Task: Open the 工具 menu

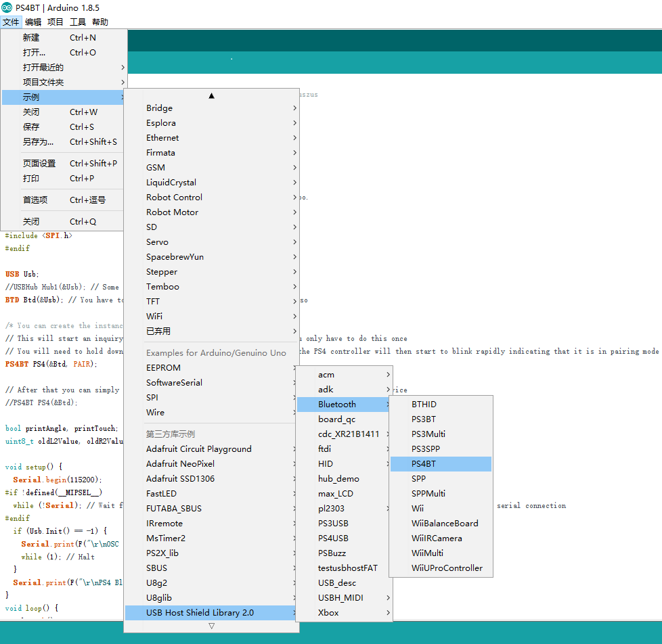Action: (x=78, y=22)
